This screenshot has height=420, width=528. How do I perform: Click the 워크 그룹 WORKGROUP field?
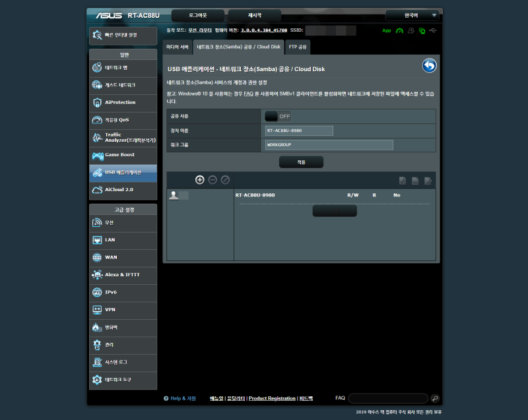point(329,145)
